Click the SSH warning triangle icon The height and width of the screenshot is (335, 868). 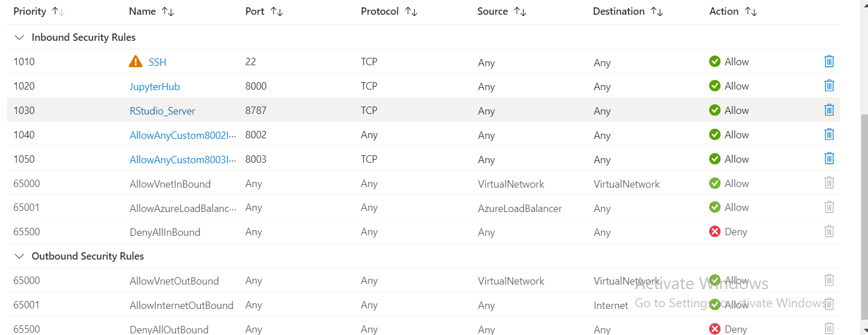(136, 61)
